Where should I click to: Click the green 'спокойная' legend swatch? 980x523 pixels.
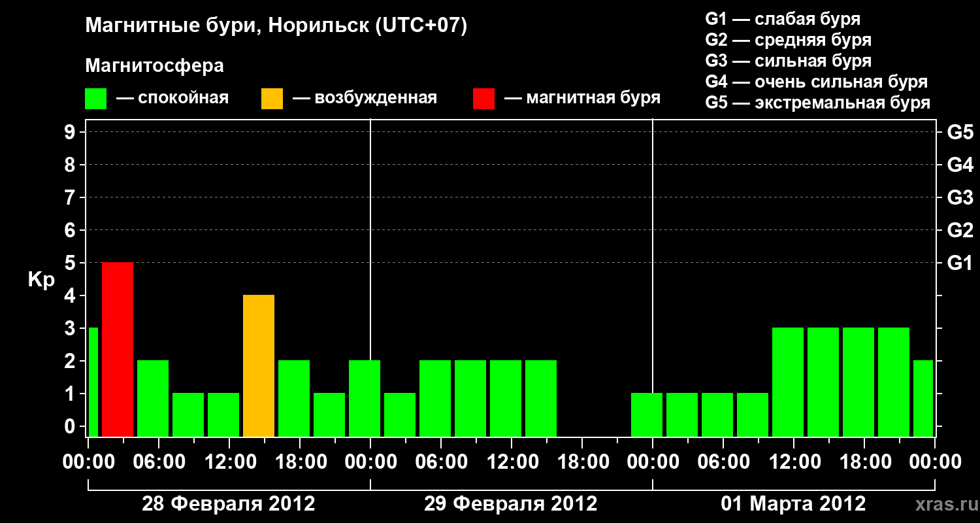[96, 98]
